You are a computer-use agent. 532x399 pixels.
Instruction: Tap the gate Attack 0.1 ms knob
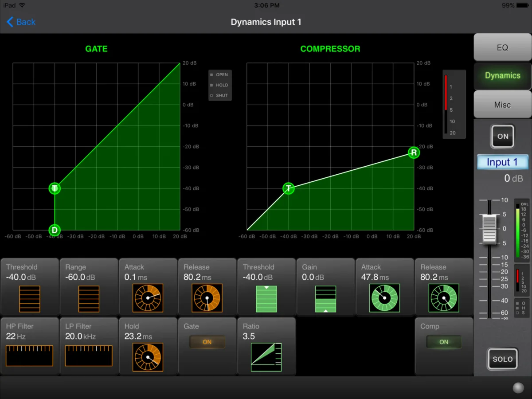148,298
